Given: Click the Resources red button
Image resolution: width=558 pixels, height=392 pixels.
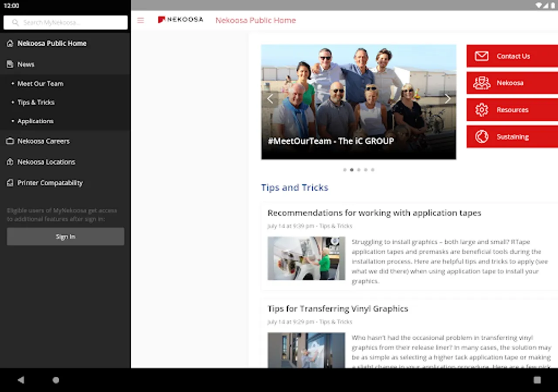Looking at the screenshot, I should [x=512, y=110].
